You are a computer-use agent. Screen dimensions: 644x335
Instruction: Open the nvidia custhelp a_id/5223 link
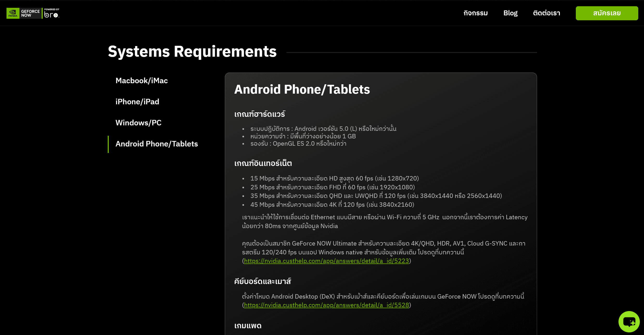(326, 261)
